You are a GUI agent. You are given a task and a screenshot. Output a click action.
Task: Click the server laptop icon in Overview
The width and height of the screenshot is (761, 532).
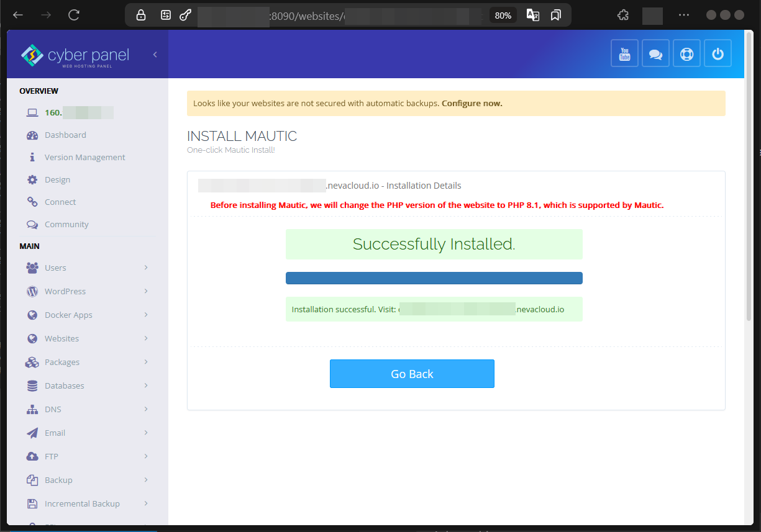pyautogui.click(x=32, y=113)
